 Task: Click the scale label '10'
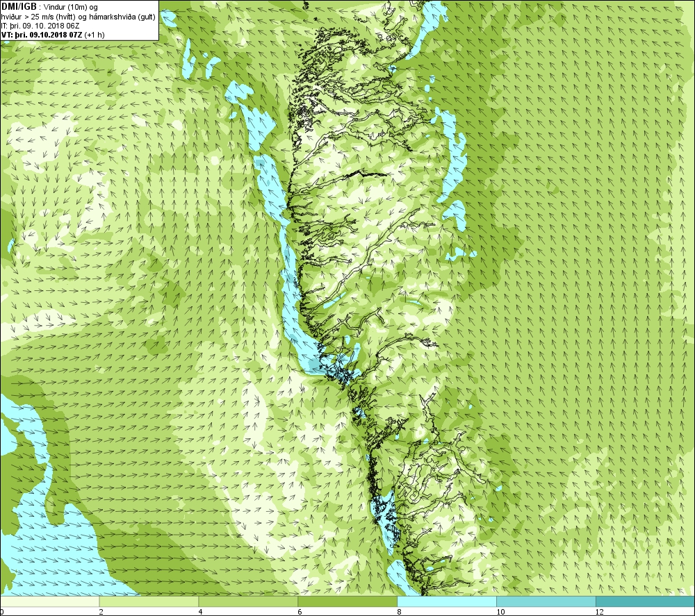click(x=500, y=612)
